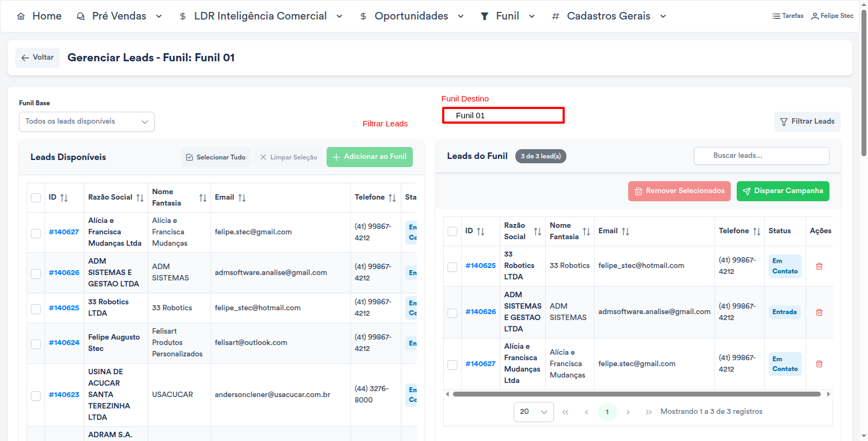Click Filtrar Leads button

tap(807, 122)
